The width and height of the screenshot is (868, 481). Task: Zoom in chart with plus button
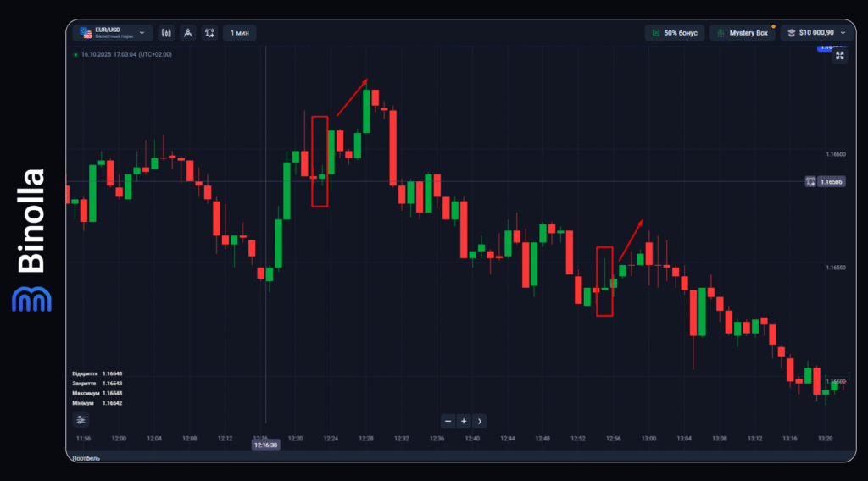[x=464, y=421]
